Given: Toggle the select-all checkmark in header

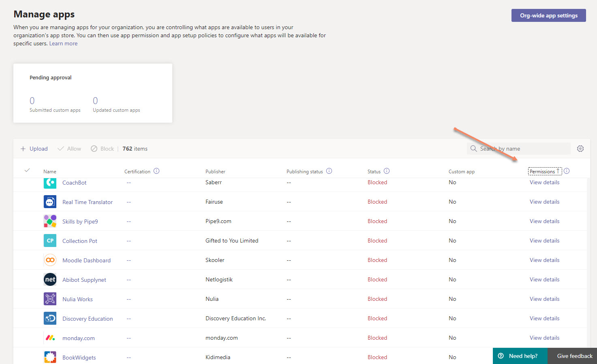Looking at the screenshot, I should point(27,170).
